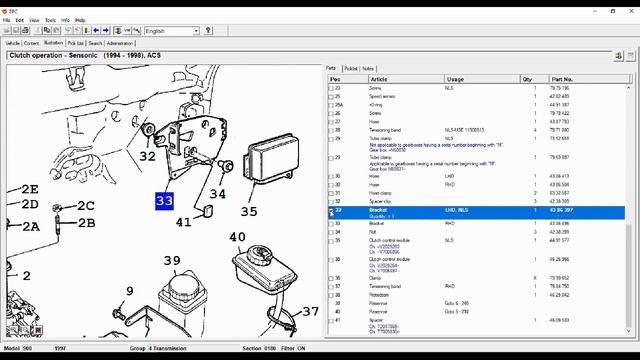Select the 'O-ring' row at position 25A
Image resolution: width=640 pixels, height=360 pixels.
[x=476, y=105]
